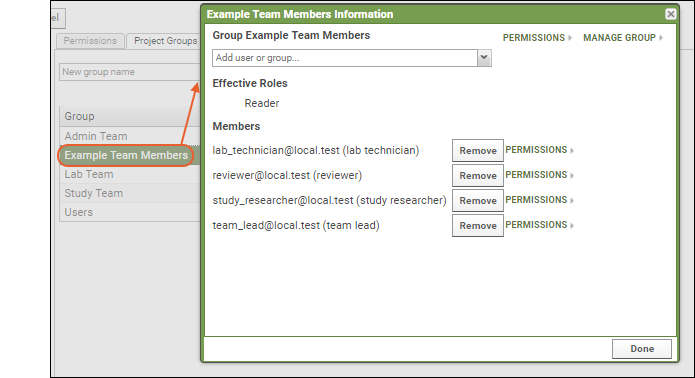The image size is (695, 378).
Task: View permissions for reviewer@local.test
Action: [x=539, y=175]
